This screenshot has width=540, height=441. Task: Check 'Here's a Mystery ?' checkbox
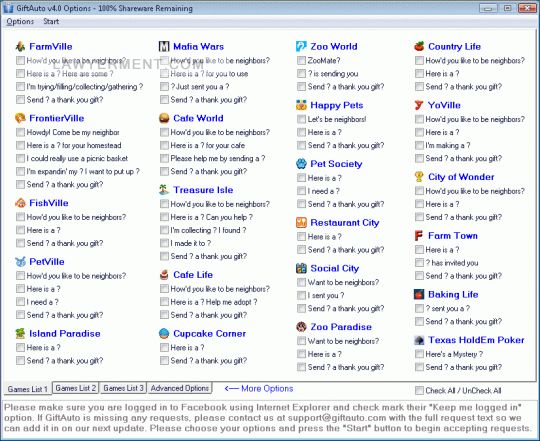click(419, 354)
